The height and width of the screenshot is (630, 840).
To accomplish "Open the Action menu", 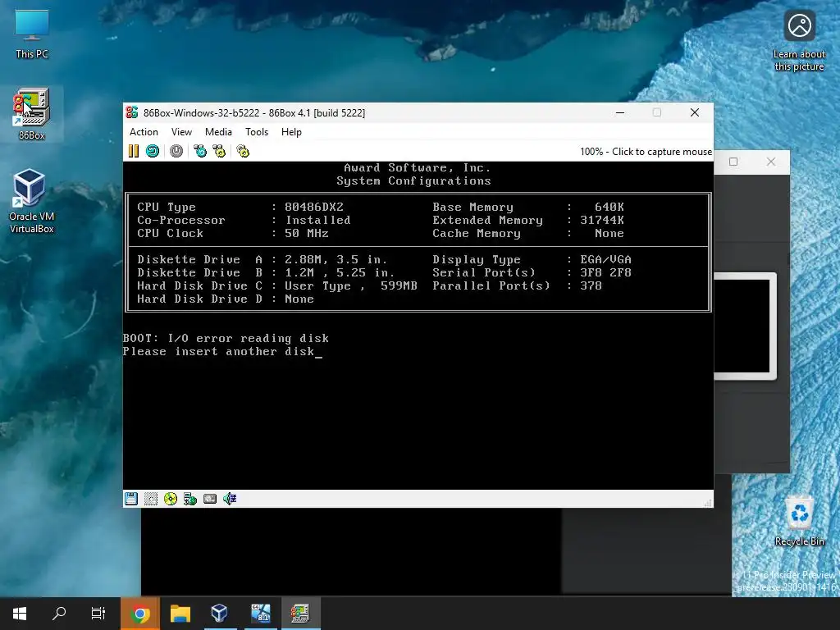I will [144, 132].
